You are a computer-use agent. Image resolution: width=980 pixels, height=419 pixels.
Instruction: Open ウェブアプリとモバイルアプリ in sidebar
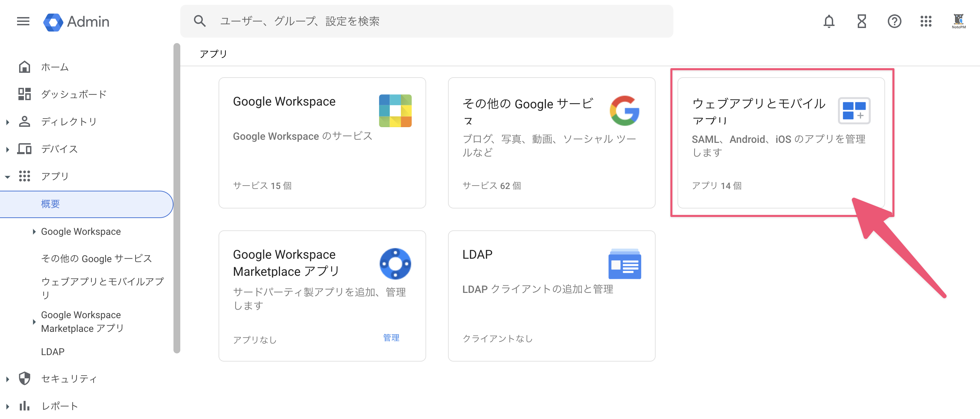tap(102, 288)
